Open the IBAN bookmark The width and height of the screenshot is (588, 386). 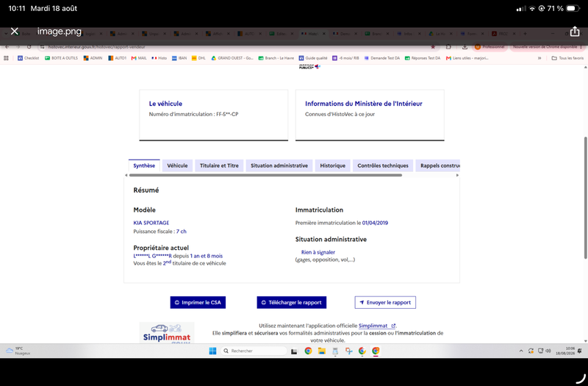pos(179,58)
